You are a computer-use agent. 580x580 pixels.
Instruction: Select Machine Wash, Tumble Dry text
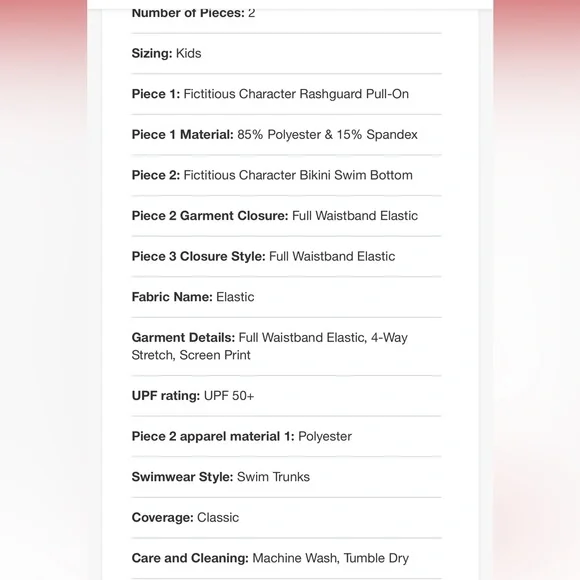coord(331,558)
